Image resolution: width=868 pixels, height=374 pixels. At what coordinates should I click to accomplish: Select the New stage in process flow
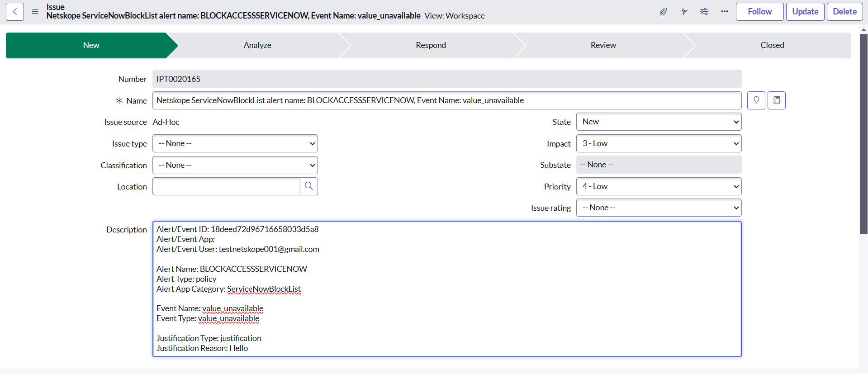tap(91, 45)
